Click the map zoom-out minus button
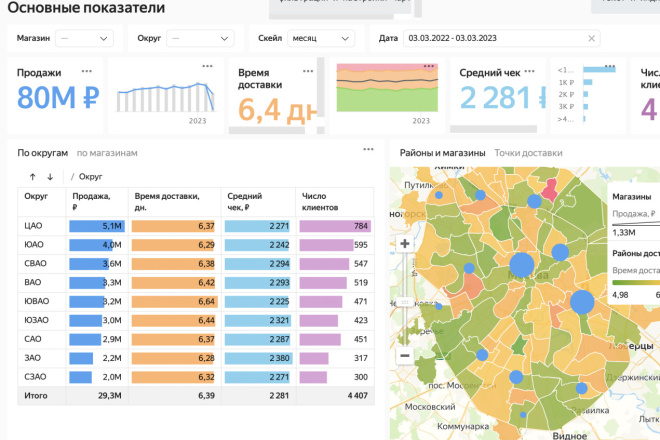Screen dimensions: 660x440 click(x=405, y=356)
